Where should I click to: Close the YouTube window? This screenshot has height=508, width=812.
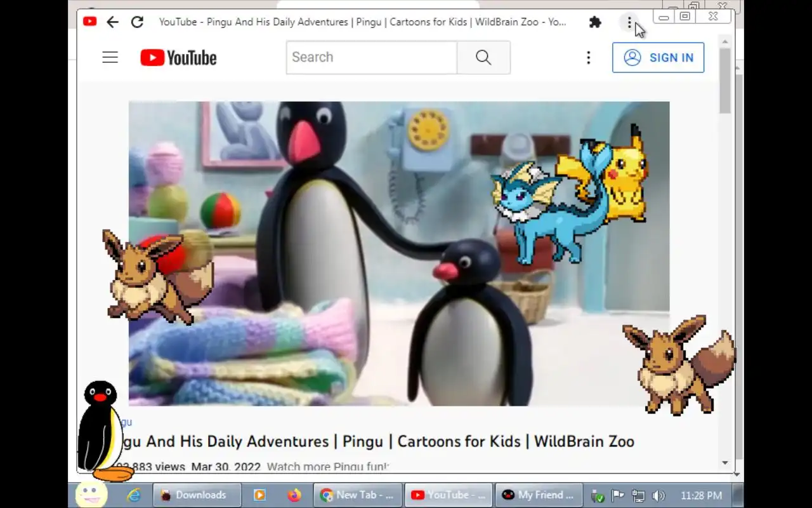coord(714,17)
